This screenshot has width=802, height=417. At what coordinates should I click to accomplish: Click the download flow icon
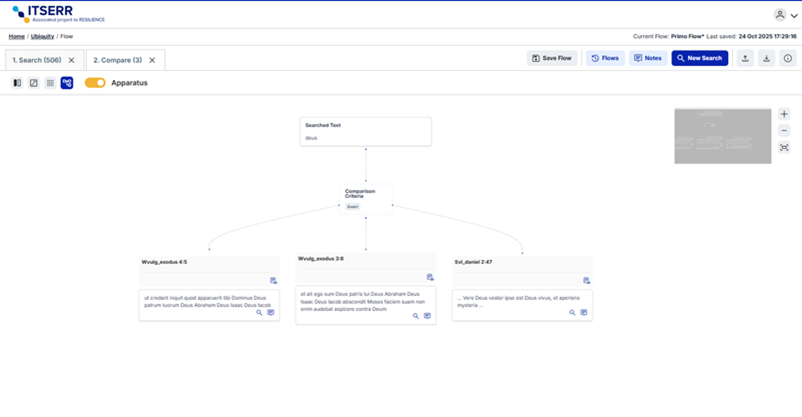[x=767, y=58]
